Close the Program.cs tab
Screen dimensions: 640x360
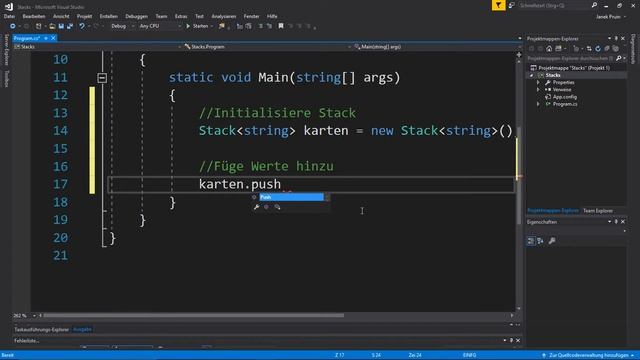click(x=53, y=38)
